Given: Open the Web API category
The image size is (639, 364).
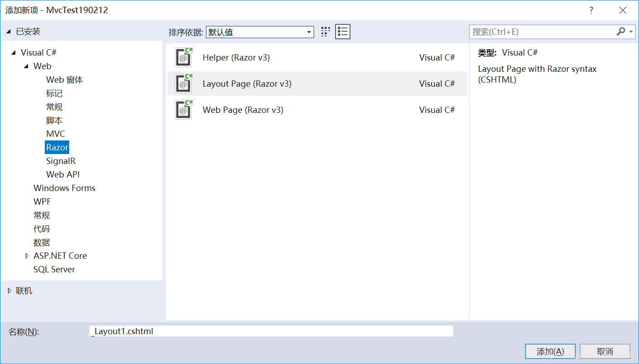Looking at the screenshot, I should (63, 174).
